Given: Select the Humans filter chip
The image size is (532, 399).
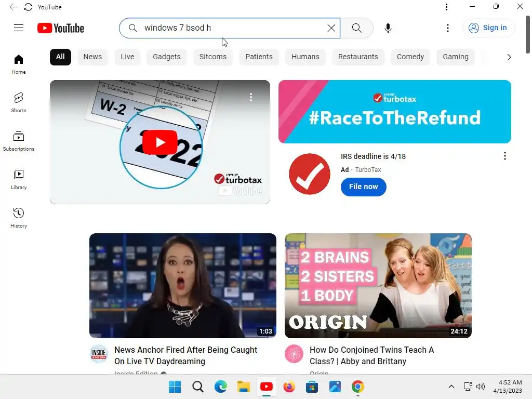Looking at the screenshot, I should (x=305, y=57).
